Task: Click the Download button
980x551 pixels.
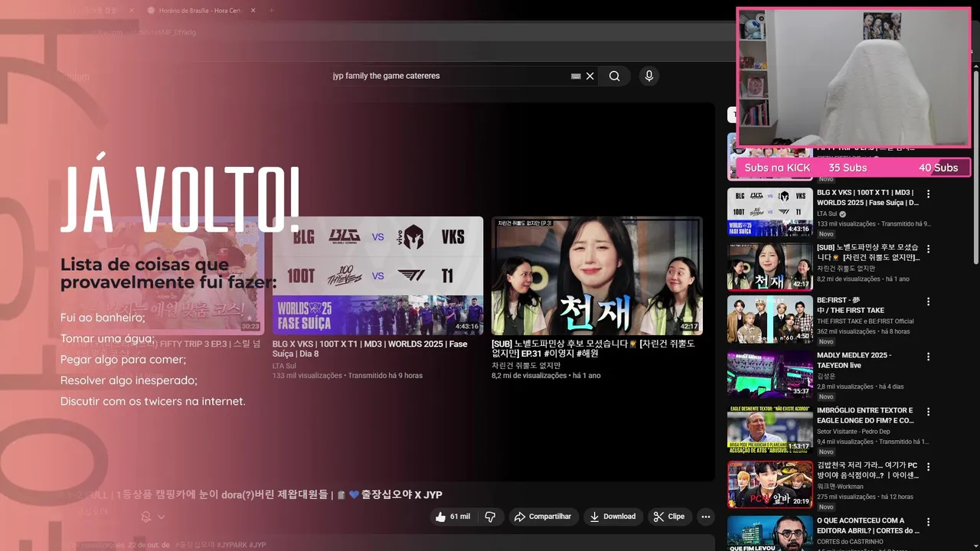Action: point(612,517)
